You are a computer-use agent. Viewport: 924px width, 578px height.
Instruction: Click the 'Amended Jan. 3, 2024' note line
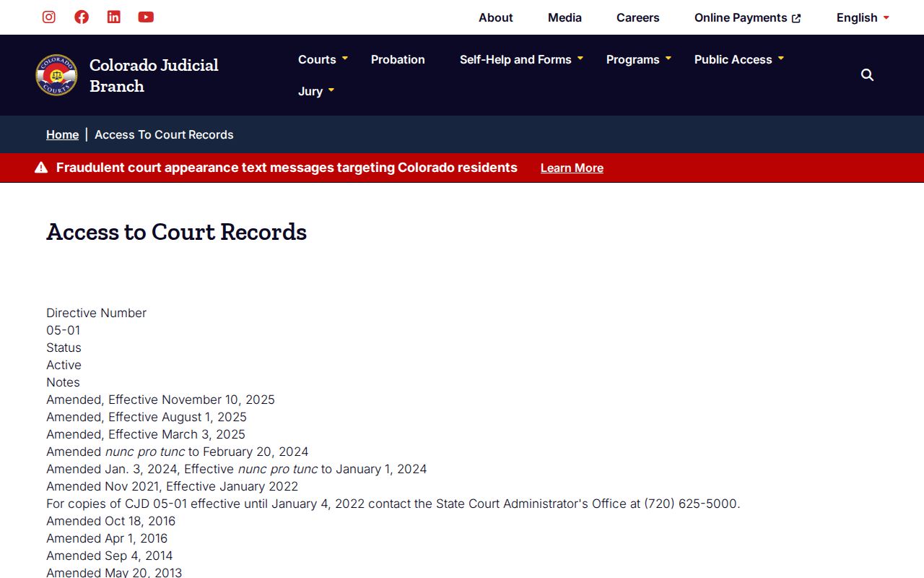237,469
